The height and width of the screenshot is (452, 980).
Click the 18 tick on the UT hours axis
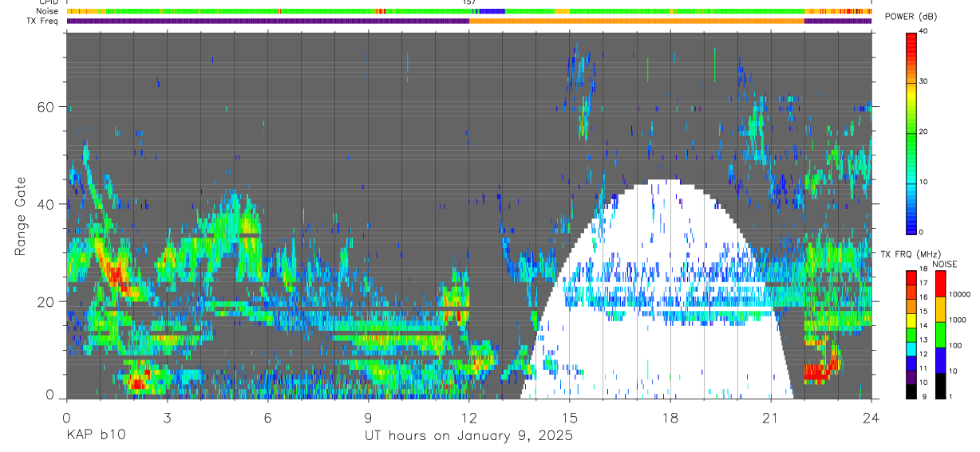(670, 417)
